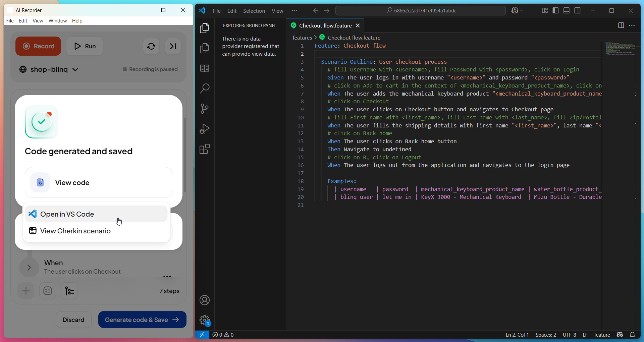The width and height of the screenshot is (644, 342).
Task: Open the Accounts icon in VS Code
Action: [x=204, y=300]
